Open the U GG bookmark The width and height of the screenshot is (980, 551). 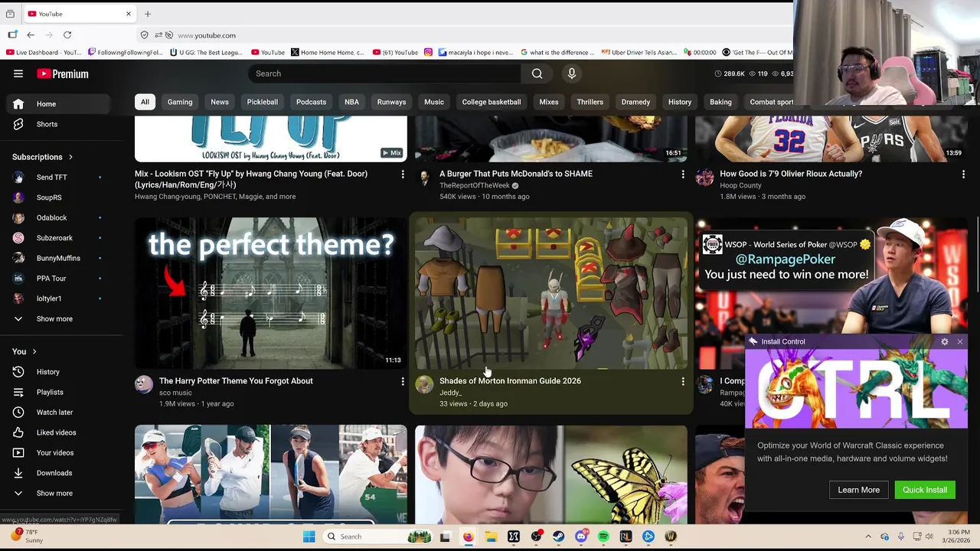[x=205, y=53]
